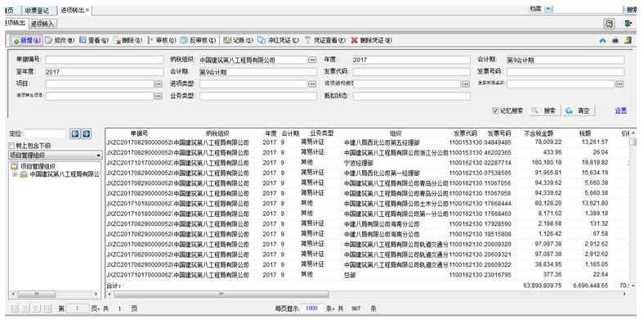Click the 修改 (edit) toolbar button
Image resolution: width=644 pixels, height=320 pixels.
click(x=60, y=40)
